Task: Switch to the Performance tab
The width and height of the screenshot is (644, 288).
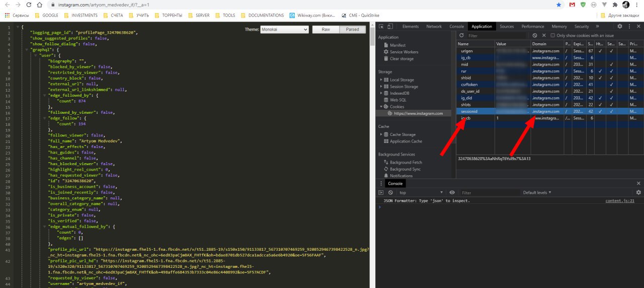Action: 533,26
